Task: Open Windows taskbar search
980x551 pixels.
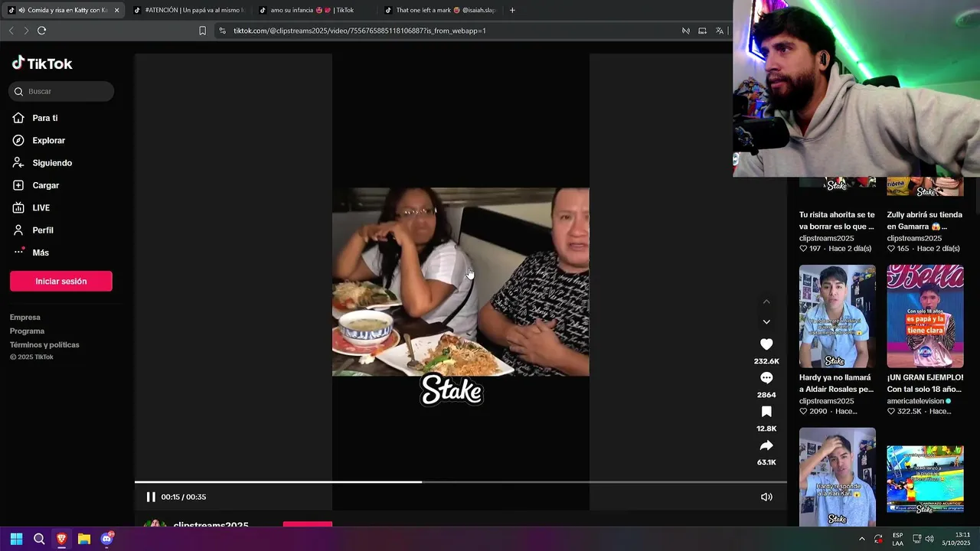Action: coord(39,539)
